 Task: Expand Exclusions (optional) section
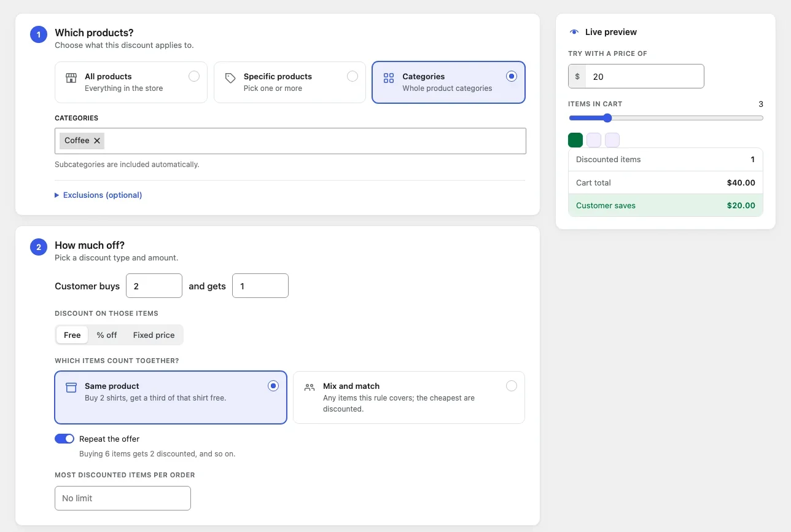coord(98,195)
